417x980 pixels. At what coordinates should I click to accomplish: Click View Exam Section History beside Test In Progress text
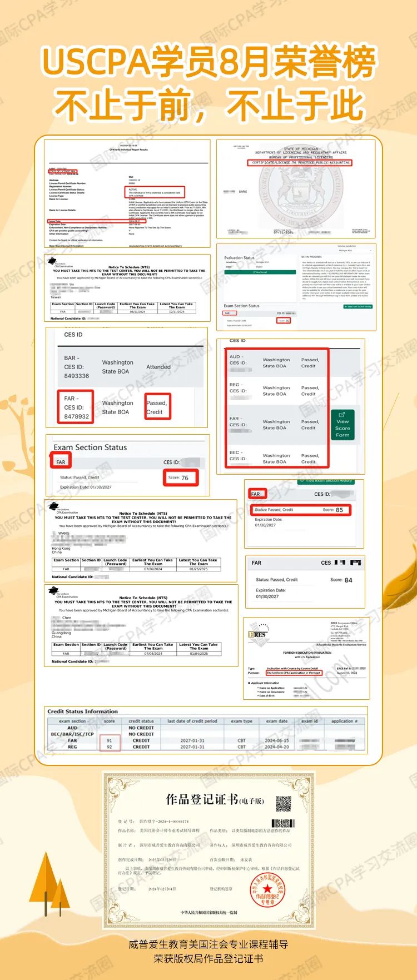coord(359,306)
